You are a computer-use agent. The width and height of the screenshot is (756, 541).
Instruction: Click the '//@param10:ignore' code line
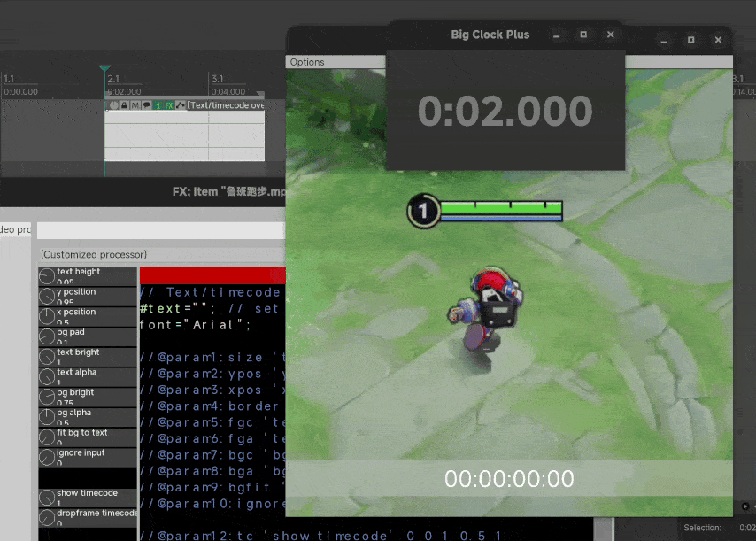pos(212,504)
